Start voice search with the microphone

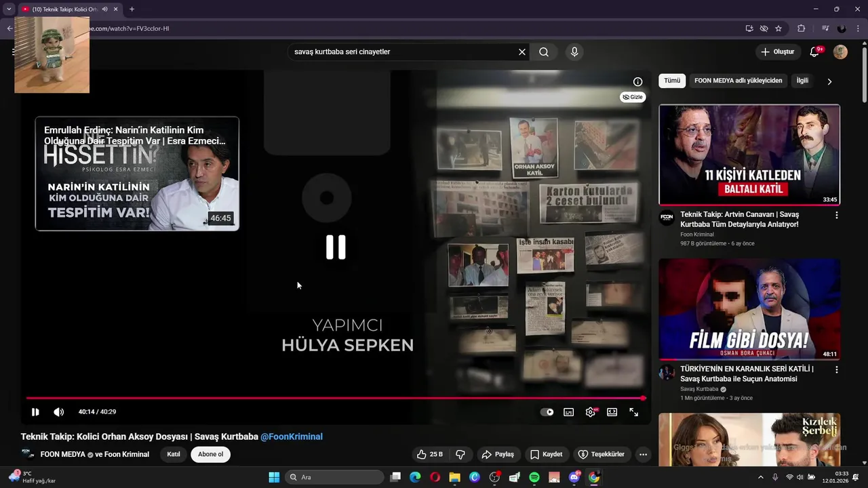point(574,52)
